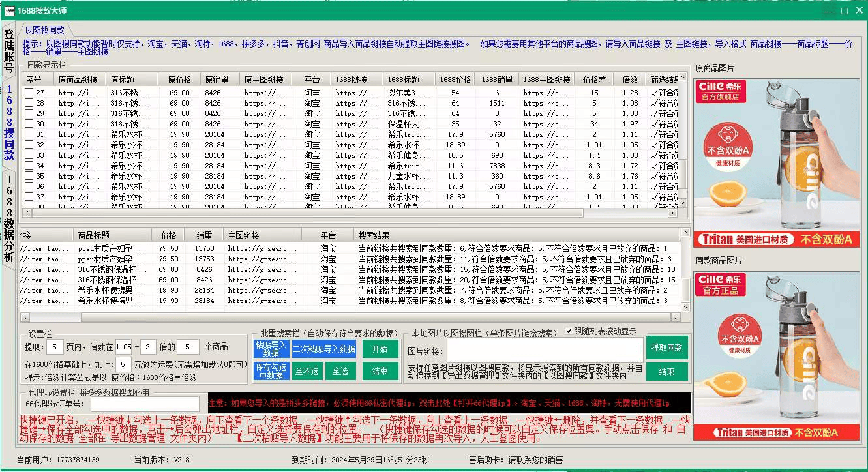Enable the checkbox on row 35
Image resolution: width=868 pixels, height=472 pixels.
point(29,176)
